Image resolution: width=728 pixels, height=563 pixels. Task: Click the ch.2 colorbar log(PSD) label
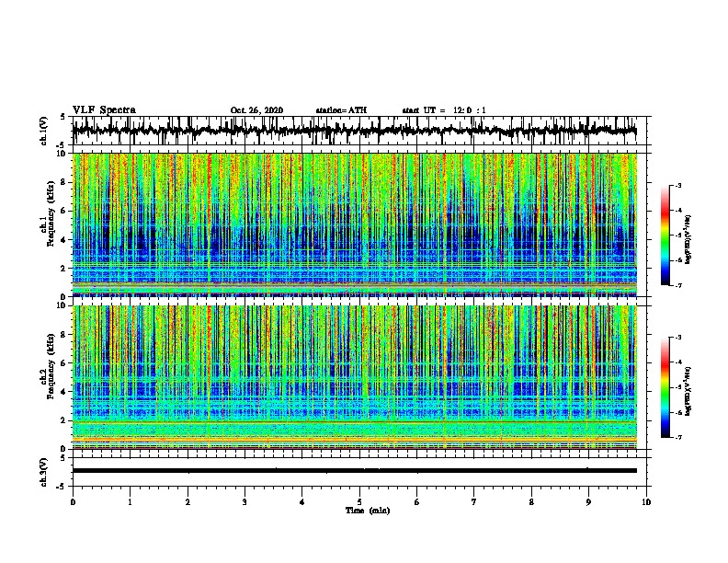click(x=688, y=391)
